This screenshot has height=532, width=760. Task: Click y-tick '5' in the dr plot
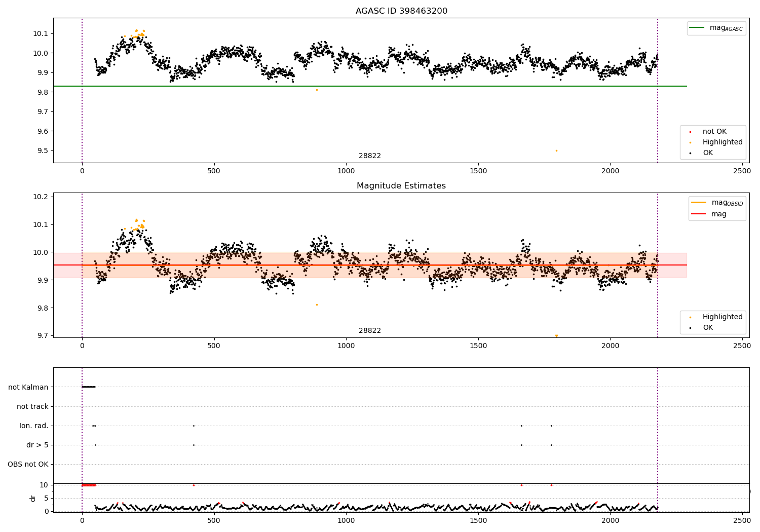tap(47, 498)
